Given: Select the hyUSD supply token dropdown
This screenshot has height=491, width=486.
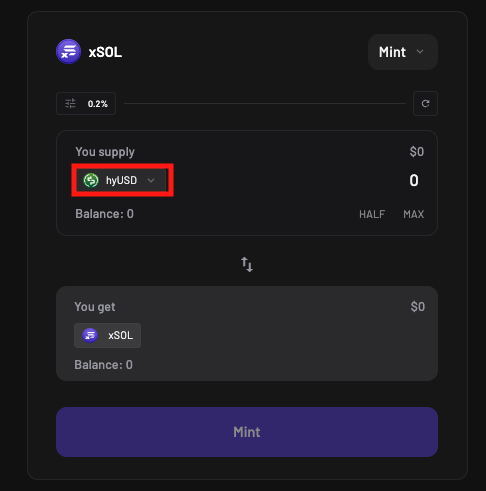Looking at the screenshot, I should click(x=122, y=180).
